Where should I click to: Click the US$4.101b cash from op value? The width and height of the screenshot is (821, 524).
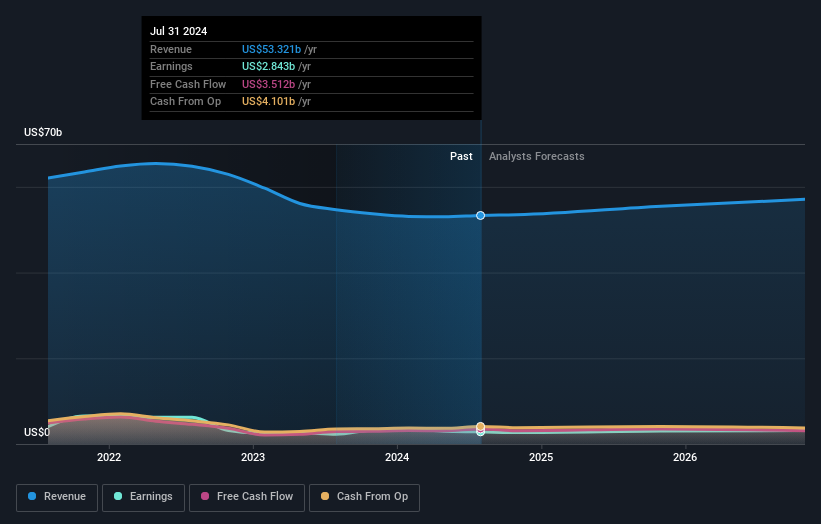(269, 102)
